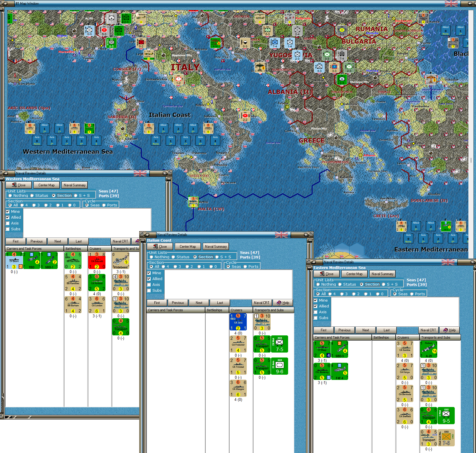Open Naval Summary from Western Mediterranean window
Viewport: 476px width, 453px height.
[x=75, y=185]
